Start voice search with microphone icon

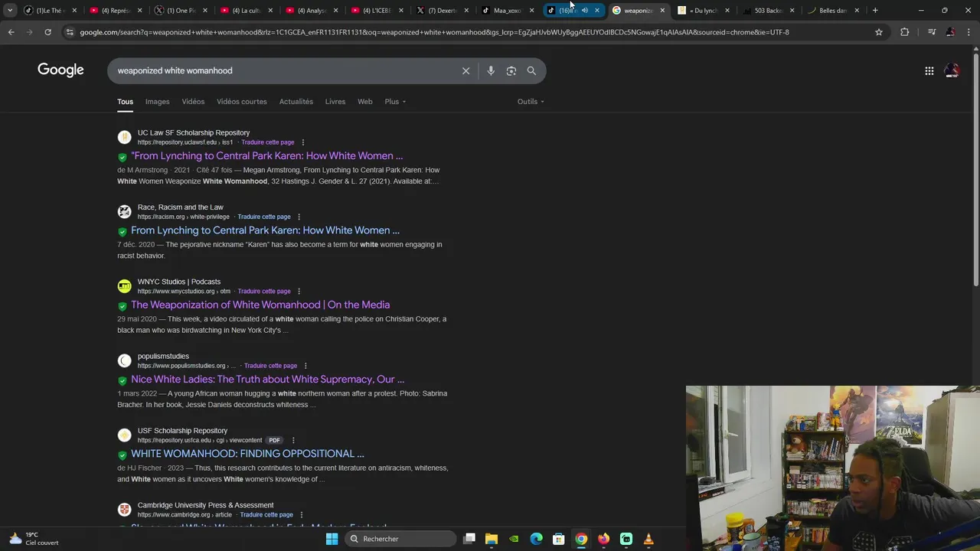(x=491, y=70)
